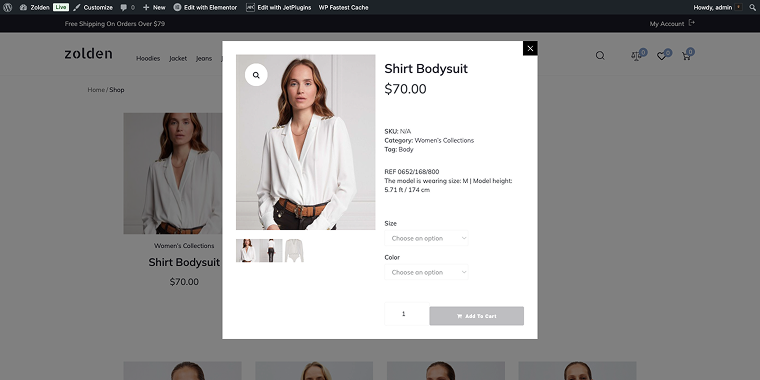The image size is (760, 380).
Task: Open the Body tag link
Action: pyautogui.click(x=406, y=149)
